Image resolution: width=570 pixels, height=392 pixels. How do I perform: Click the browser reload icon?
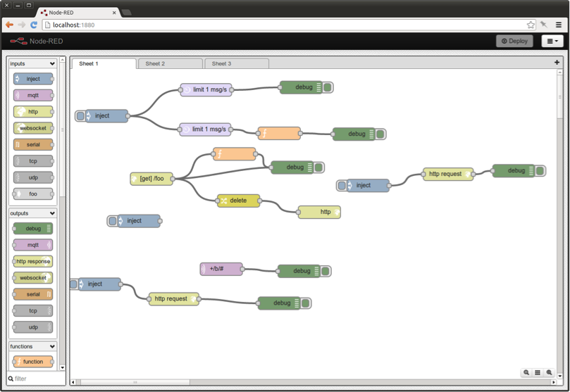pos(33,25)
